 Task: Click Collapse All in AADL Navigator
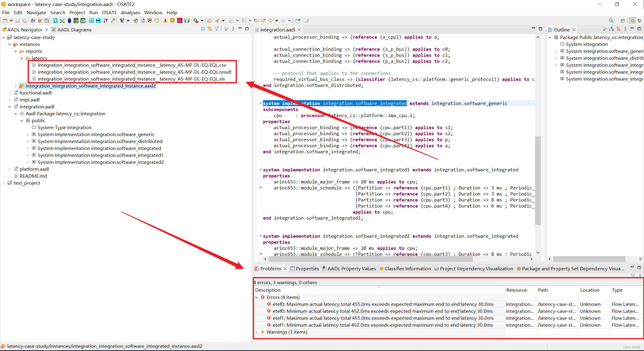click(x=203, y=29)
